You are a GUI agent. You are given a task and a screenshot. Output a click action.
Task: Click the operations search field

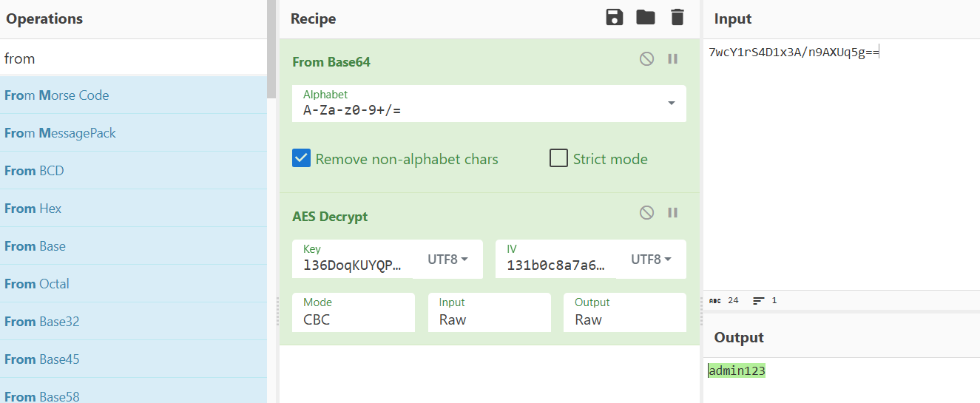click(133, 58)
